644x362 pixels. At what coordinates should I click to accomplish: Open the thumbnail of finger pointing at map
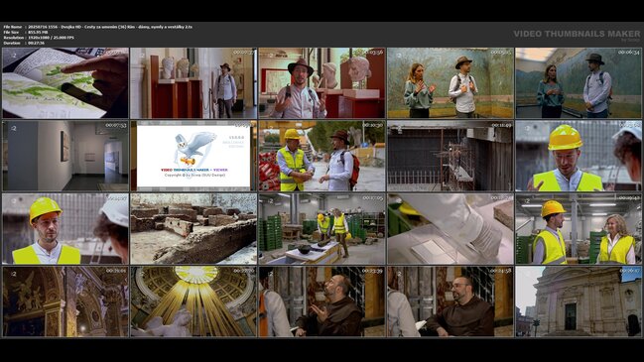(65, 83)
